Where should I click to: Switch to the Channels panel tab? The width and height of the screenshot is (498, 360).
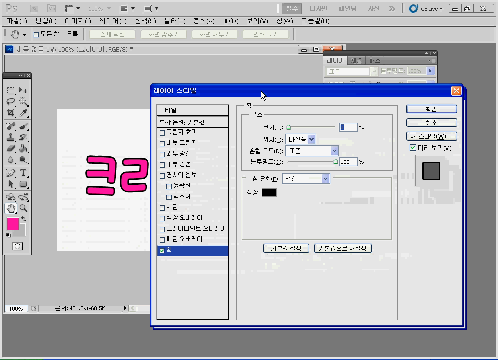(x=356, y=60)
